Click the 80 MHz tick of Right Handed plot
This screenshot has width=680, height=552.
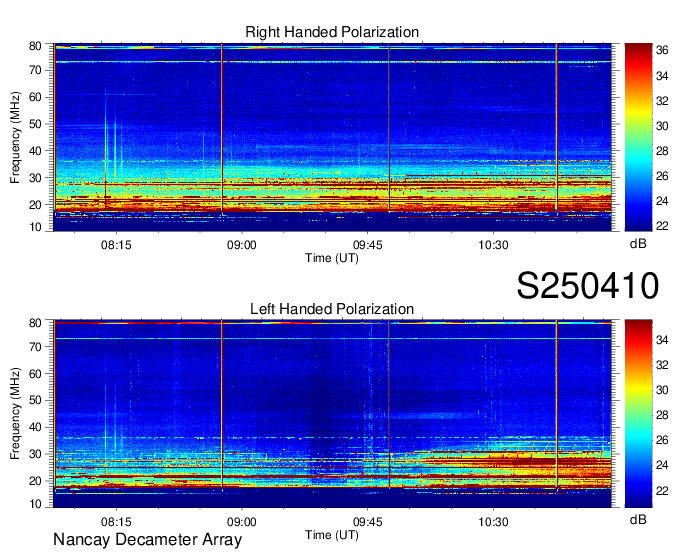point(35,46)
